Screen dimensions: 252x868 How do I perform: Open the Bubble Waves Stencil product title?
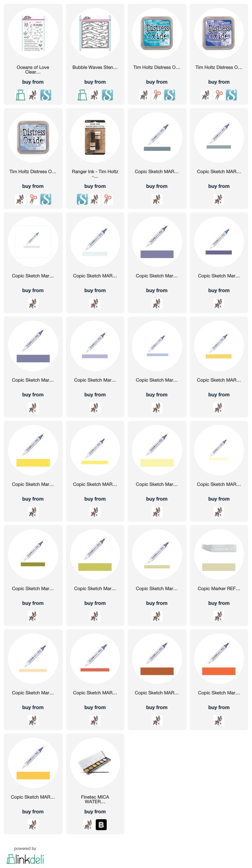(x=95, y=67)
